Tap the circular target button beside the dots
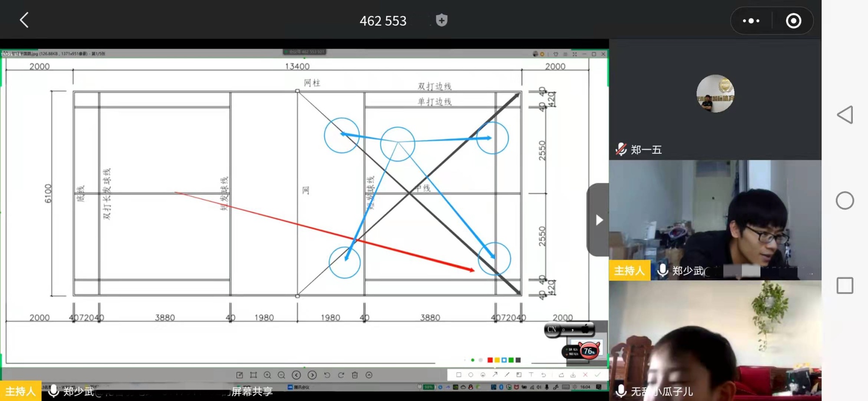Image resolution: width=868 pixels, height=401 pixels. [x=793, y=21]
